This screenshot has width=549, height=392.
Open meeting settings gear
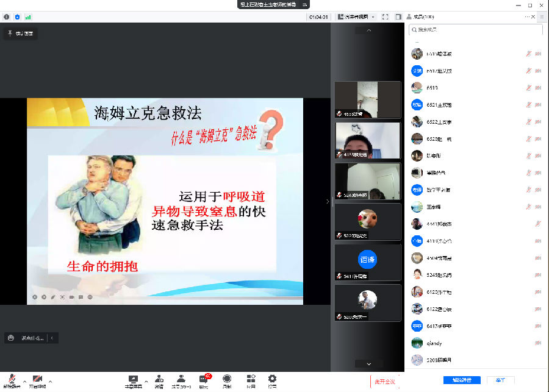(272, 381)
